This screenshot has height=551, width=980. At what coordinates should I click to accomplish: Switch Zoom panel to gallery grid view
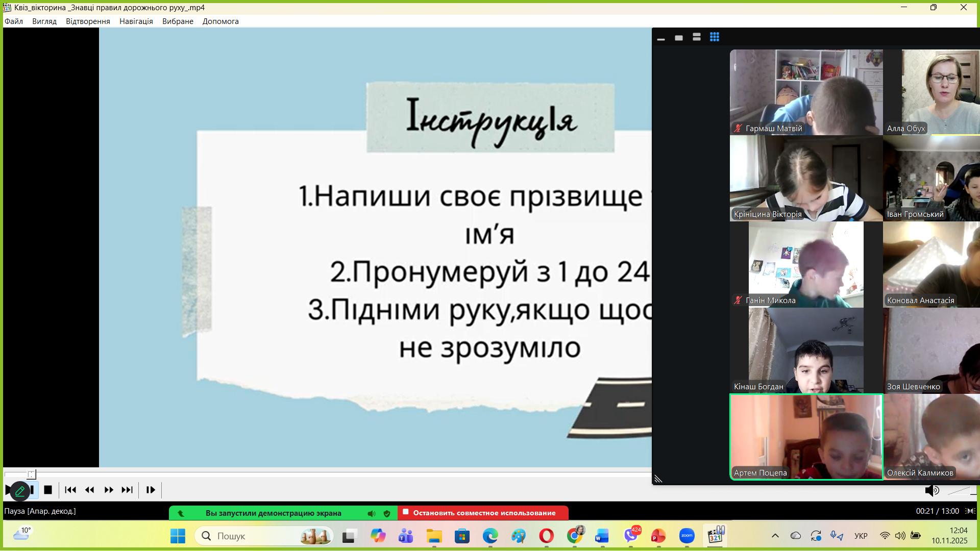coord(715,37)
